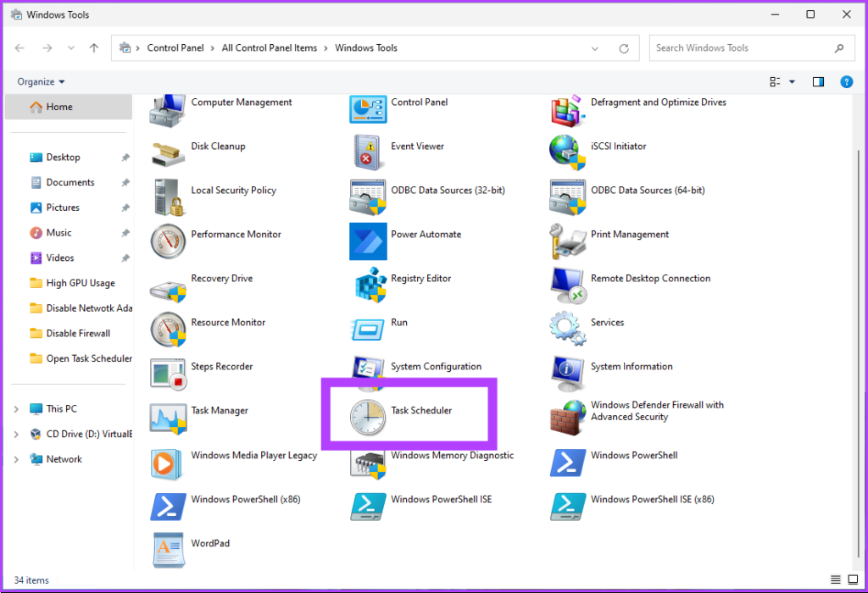Open the Registry Editor icon
The image size is (868, 593).
(370, 285)
